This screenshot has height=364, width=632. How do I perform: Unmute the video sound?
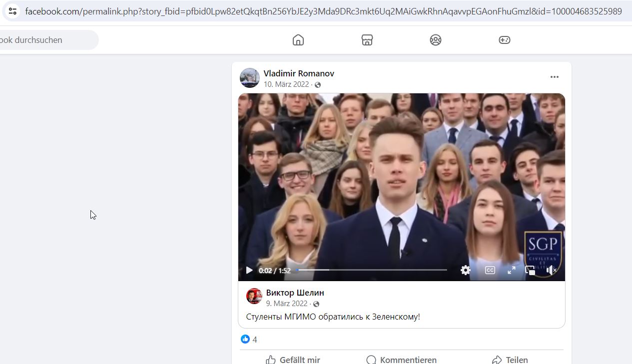click(x=552, y=270)
